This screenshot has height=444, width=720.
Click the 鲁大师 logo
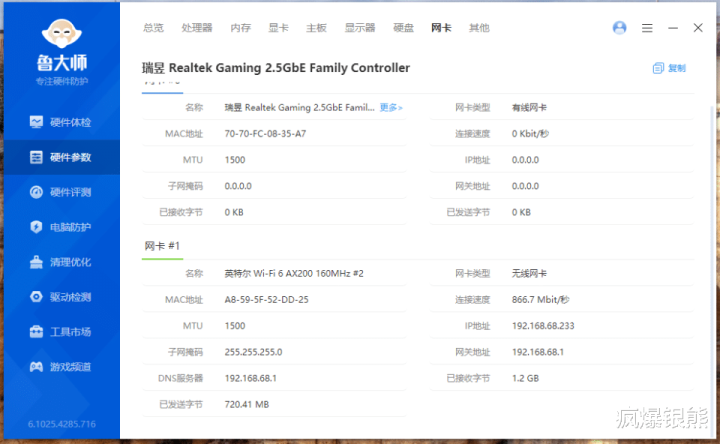click(x=62, y=46)
